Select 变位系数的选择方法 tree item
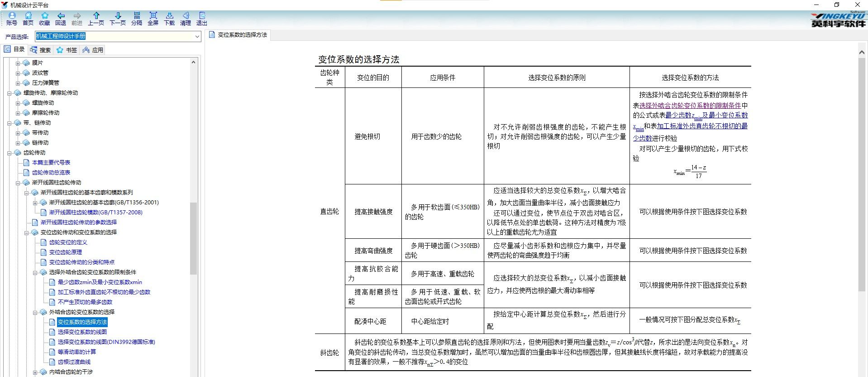868x377 pixels. 82,322
